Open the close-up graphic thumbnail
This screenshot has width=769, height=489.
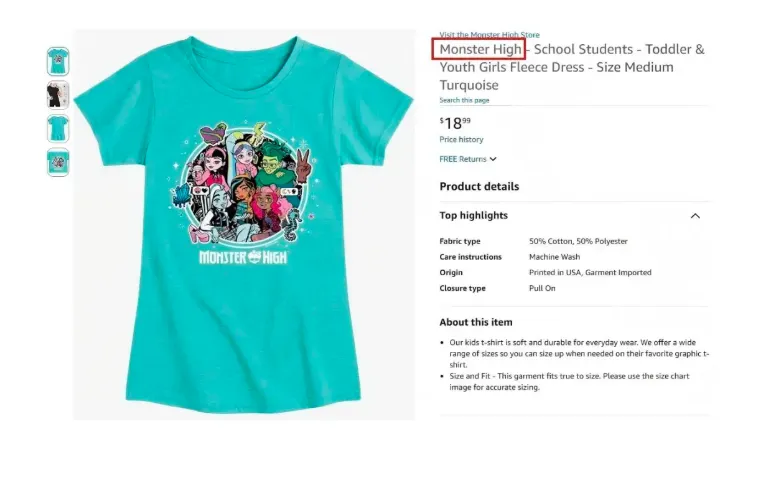tap(58, 162)
